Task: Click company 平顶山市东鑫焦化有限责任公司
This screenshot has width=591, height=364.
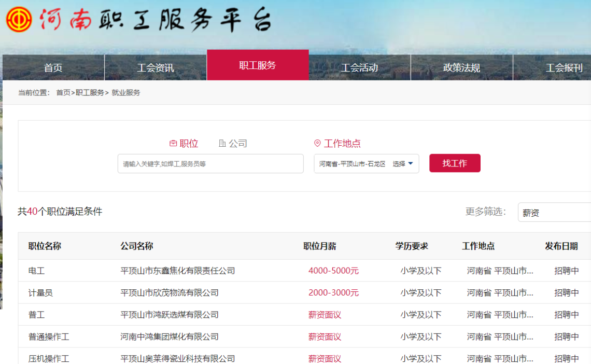Action: [177, 271]
